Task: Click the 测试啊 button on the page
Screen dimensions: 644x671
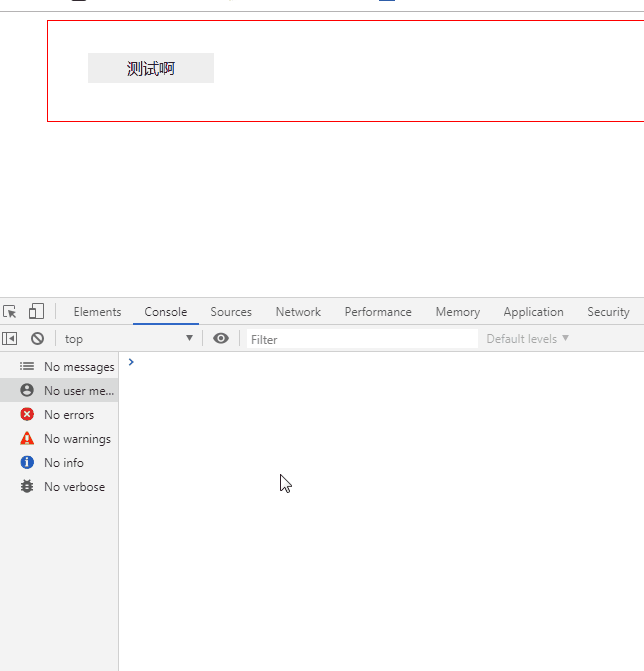Action: coord(151,68)
